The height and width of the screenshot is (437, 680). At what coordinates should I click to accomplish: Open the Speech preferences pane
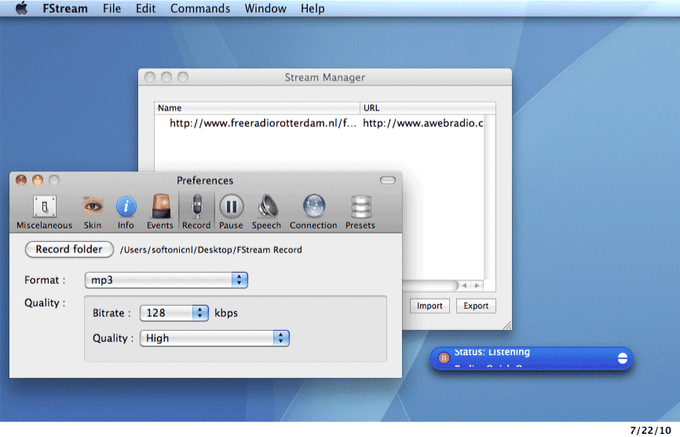point(267,212)
